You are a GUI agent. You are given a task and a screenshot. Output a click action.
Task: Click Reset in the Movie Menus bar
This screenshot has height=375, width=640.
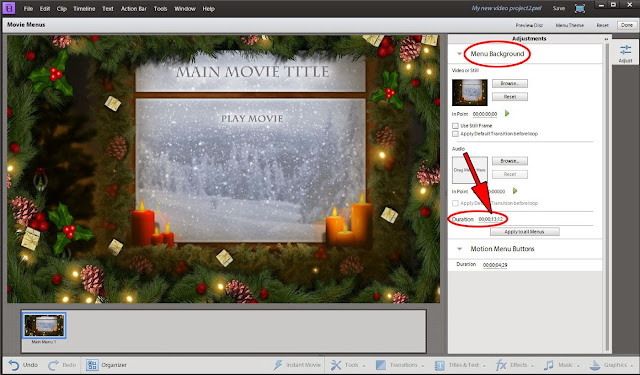[x=602, y=25]
